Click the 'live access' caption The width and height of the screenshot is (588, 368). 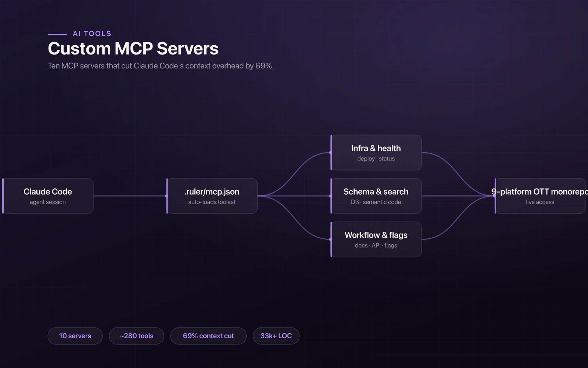pyautogui.click(x=540, y=202)
